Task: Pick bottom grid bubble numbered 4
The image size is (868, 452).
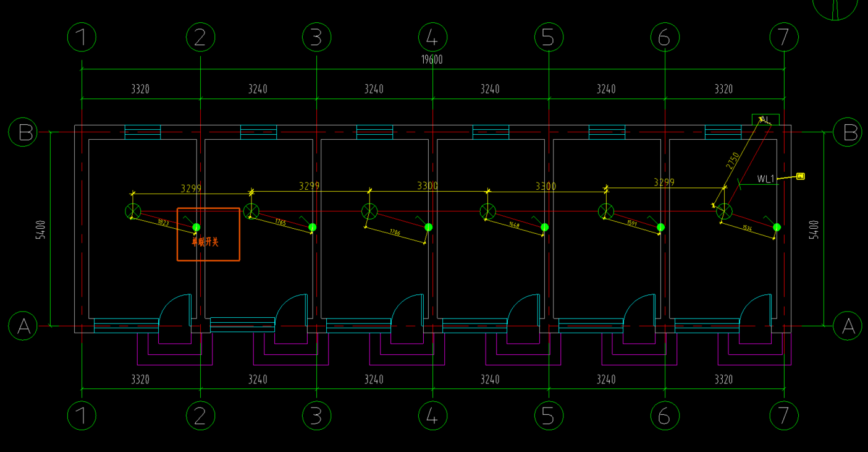Action: click(x=432, y=416)
